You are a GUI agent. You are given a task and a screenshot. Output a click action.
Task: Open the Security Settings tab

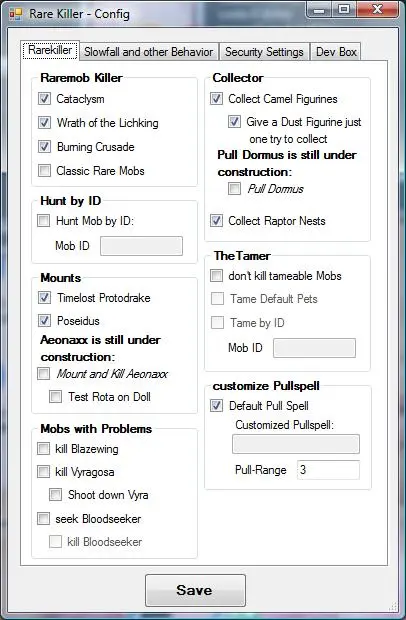pos(264,52)
